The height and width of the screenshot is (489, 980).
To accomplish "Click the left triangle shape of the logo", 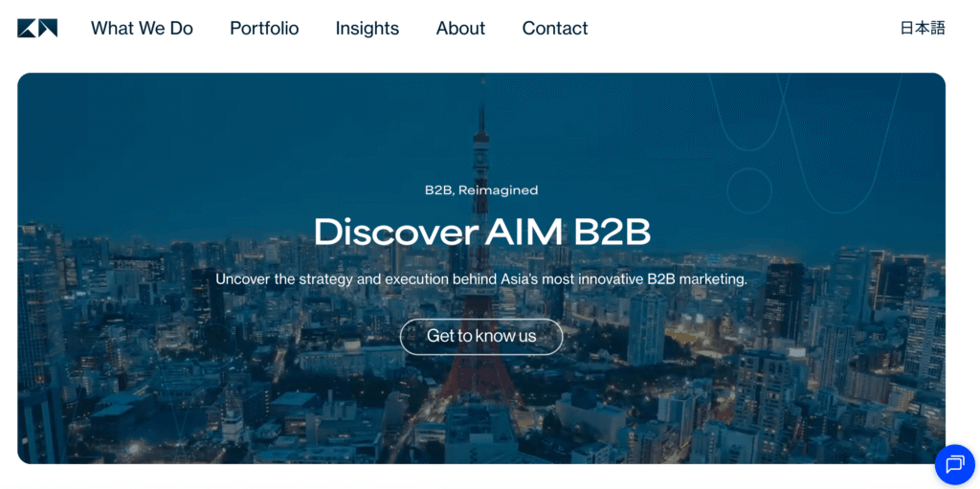I will tap(27, 28).
